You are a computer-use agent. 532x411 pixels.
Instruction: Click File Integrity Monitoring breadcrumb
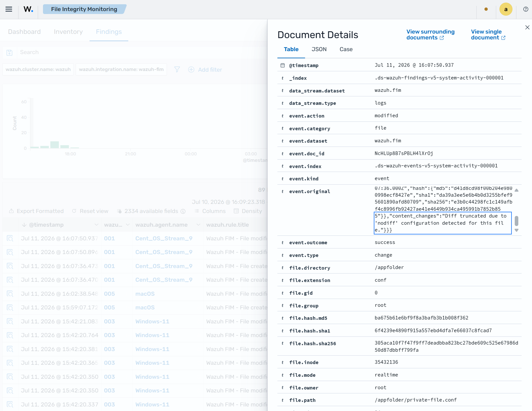click(x=84, y=9)
